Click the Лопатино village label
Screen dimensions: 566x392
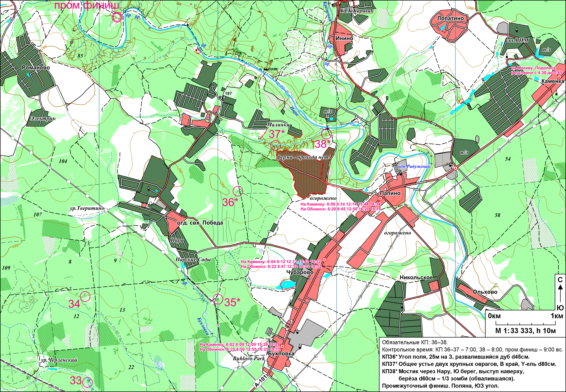(450, 18)
